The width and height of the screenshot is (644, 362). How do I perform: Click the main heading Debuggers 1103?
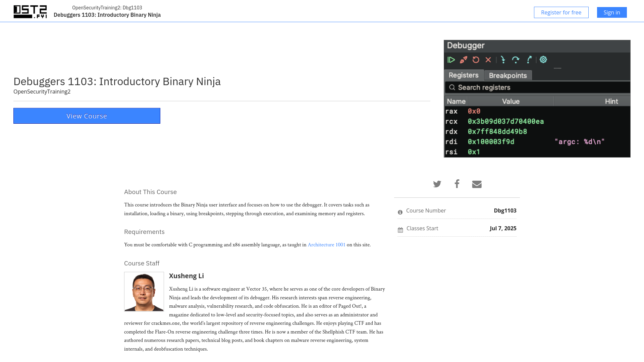coord(117,81)
